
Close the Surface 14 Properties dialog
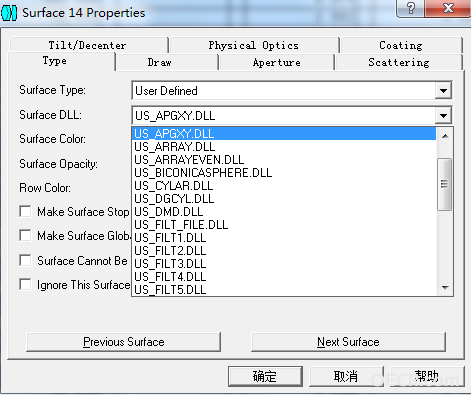(448, 8)
